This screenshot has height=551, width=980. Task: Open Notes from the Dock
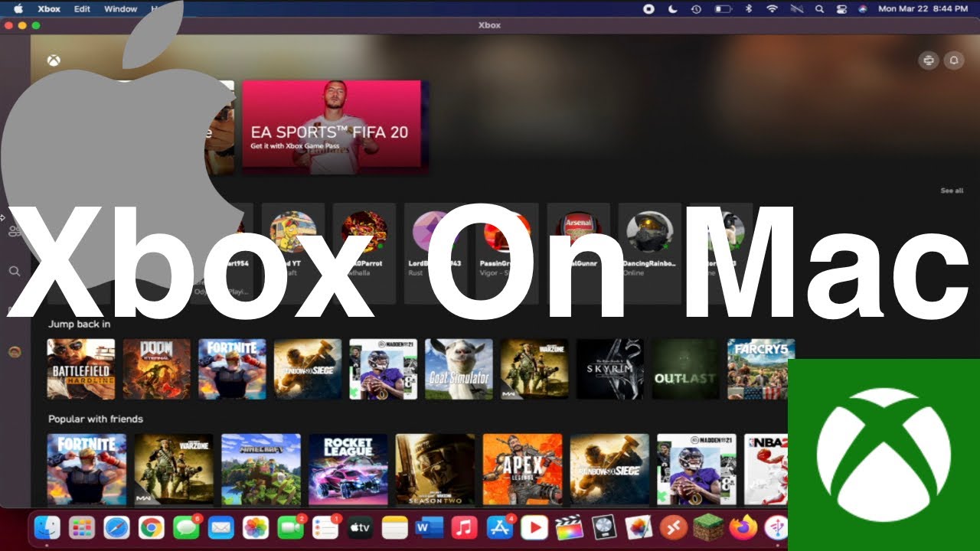(x=394, y=527)
